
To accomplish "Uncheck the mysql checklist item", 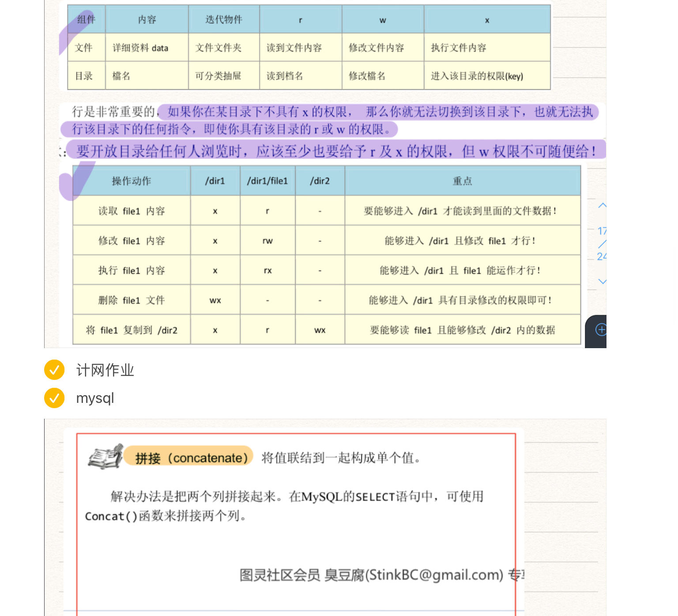I will (x=54, y=398).
